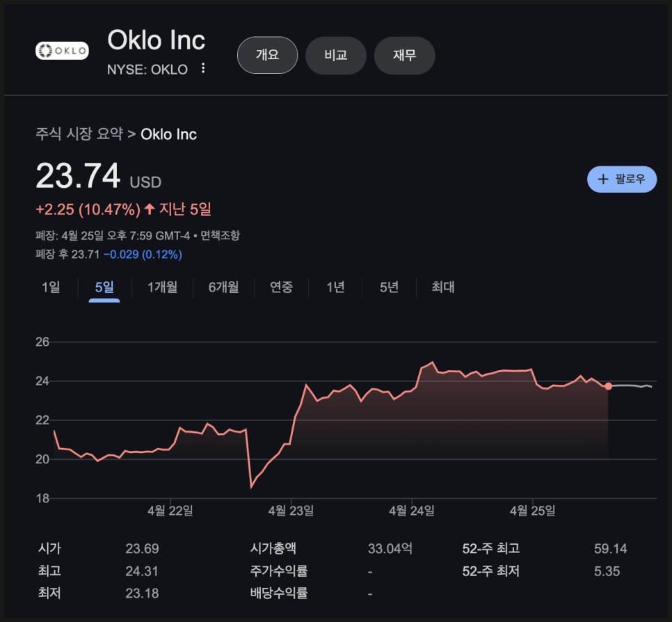Click the red upward arrow price indicator
672x622 pixels.
(x=149, y=209)
